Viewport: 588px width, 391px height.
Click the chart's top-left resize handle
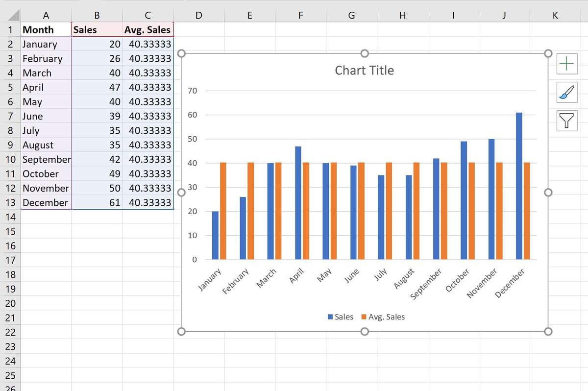coord(181,53)
